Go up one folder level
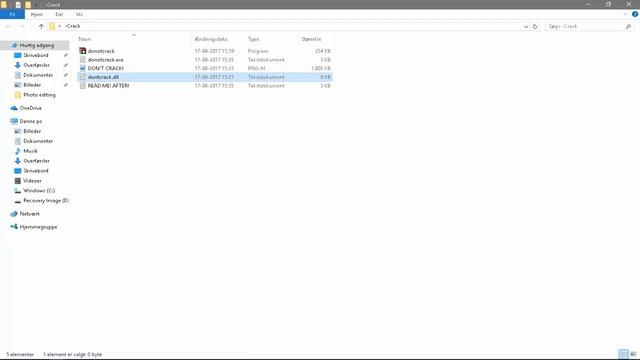The image size is (640, 360). coord(41,26)
